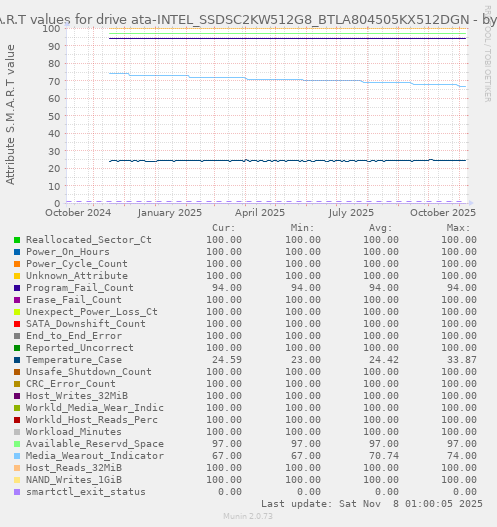Screen dimensions: 497x527
Task: Click Temperature_Case max value 33.87
Action: (x=462, y=360)
